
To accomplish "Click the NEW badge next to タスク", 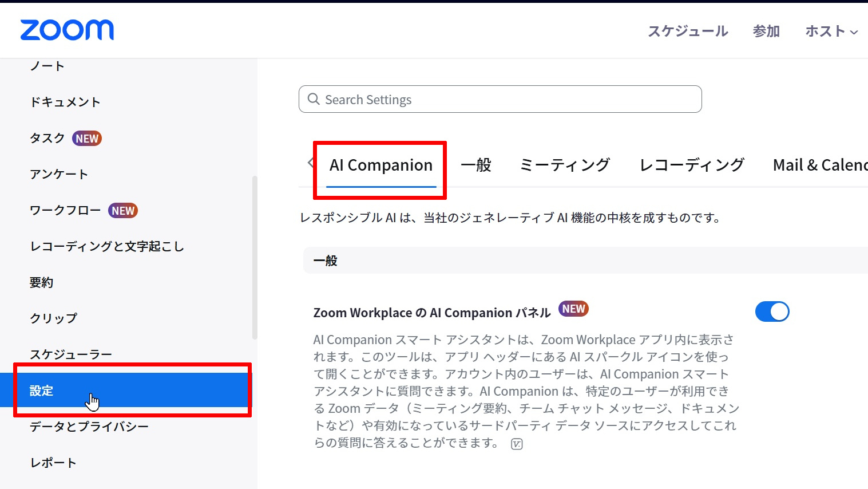I will [x=87, y=139].
